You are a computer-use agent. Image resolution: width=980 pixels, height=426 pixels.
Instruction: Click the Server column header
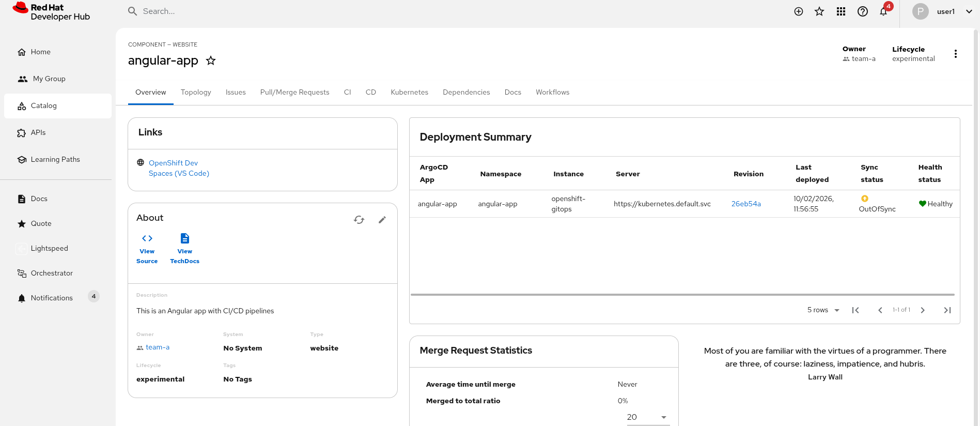[x=628, y=174]
